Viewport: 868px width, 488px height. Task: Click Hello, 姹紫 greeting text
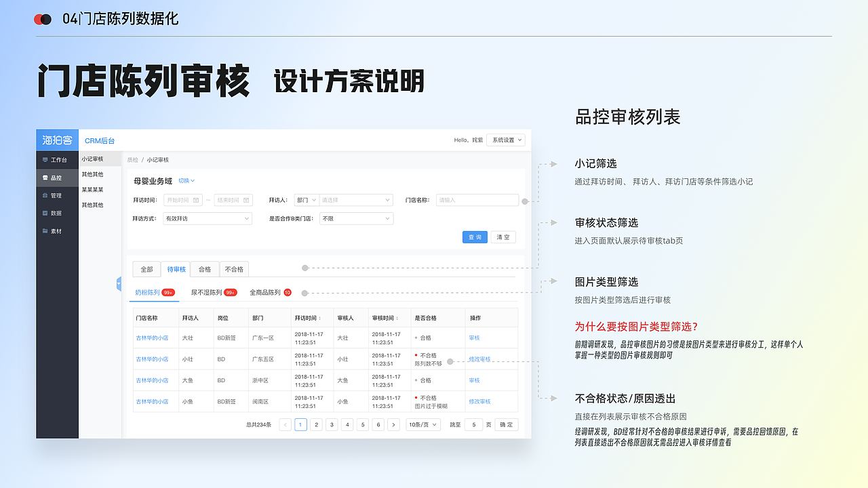click(469, 140)
